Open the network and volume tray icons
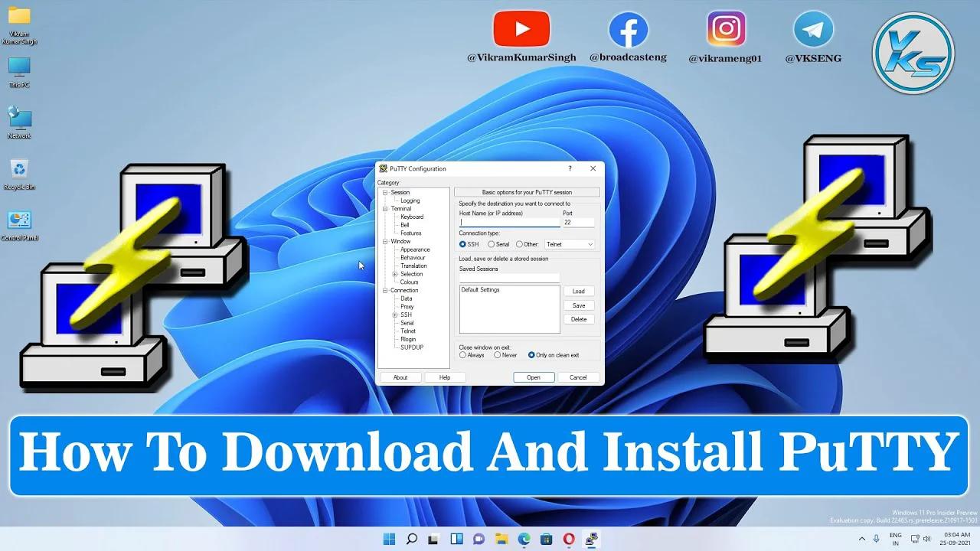Viewport: 980px width, 551px height. pyautogui.click(x=923, y=539)
